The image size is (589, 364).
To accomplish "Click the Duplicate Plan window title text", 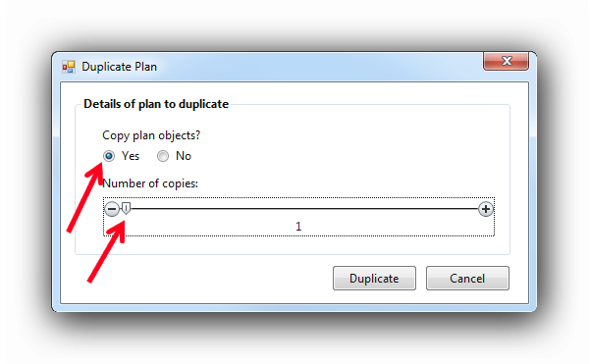I will [x=119, y=67].
